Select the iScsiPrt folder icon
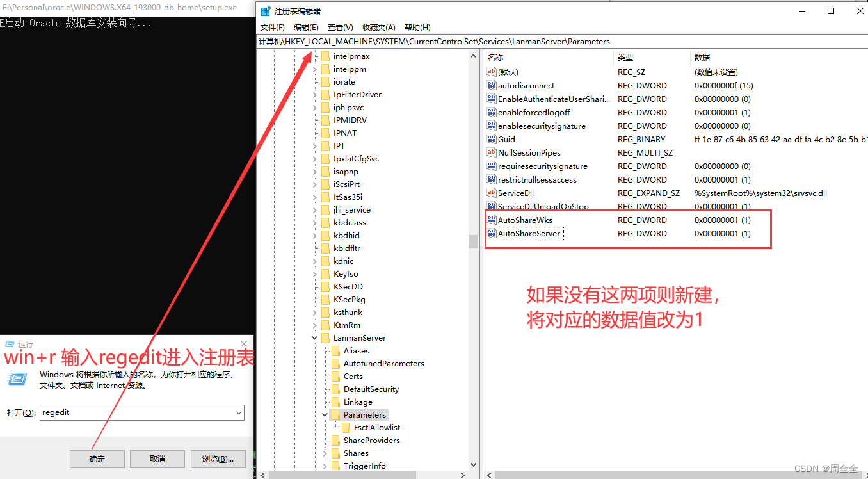 tap(325, 184)
